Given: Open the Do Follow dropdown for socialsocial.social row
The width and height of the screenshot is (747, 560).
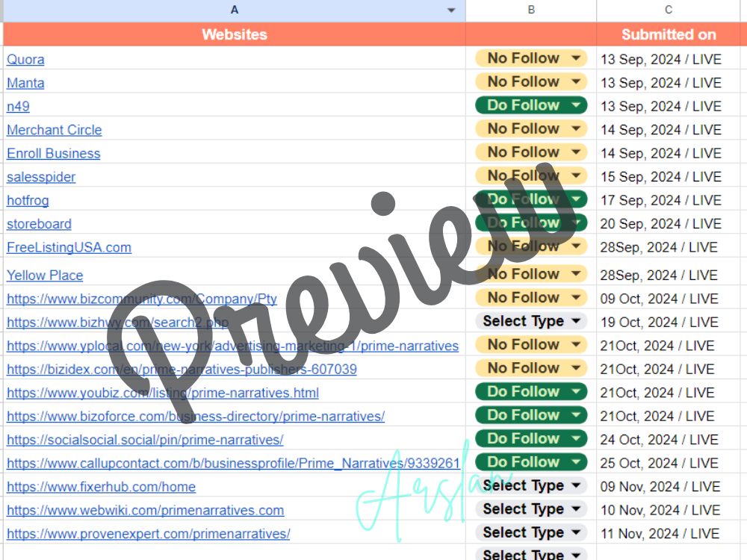Looking at the screenshot, I should (531, 438).
